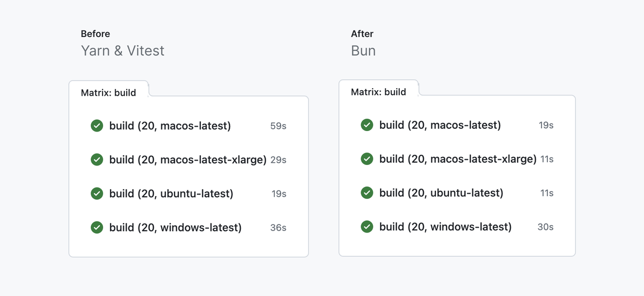The width and height of the screenshot is (644, 296).
Task: Click the Bun heading under After
Action: (363, 51)
